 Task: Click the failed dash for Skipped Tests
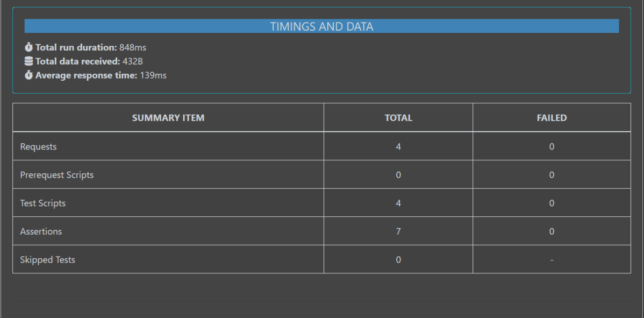[x=552, y=260]
